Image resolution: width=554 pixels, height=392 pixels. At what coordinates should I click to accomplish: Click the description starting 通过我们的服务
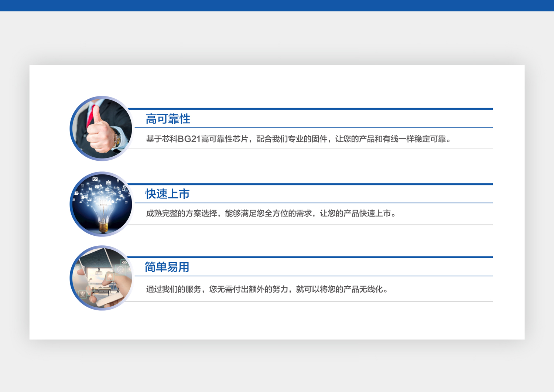(x=267, y=289)
